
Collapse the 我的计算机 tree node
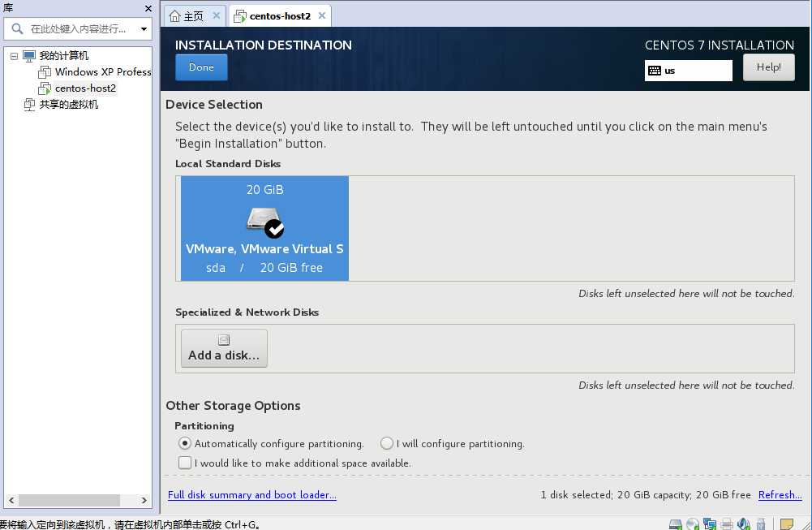click(14, 56)
